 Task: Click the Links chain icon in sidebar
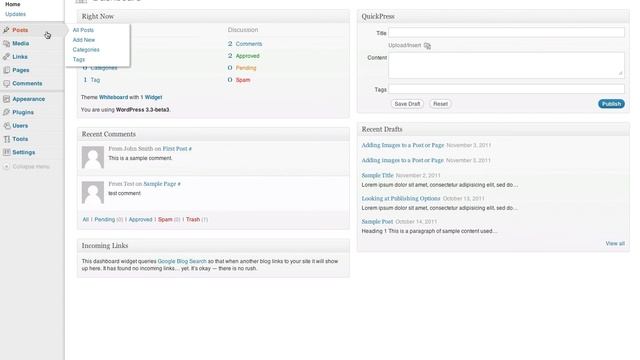point(6,57)
